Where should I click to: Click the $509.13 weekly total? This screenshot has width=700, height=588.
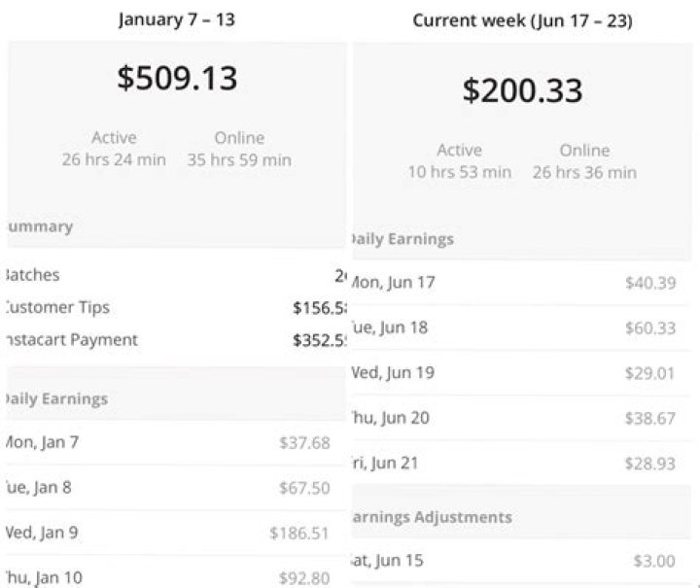click(177, 79)
